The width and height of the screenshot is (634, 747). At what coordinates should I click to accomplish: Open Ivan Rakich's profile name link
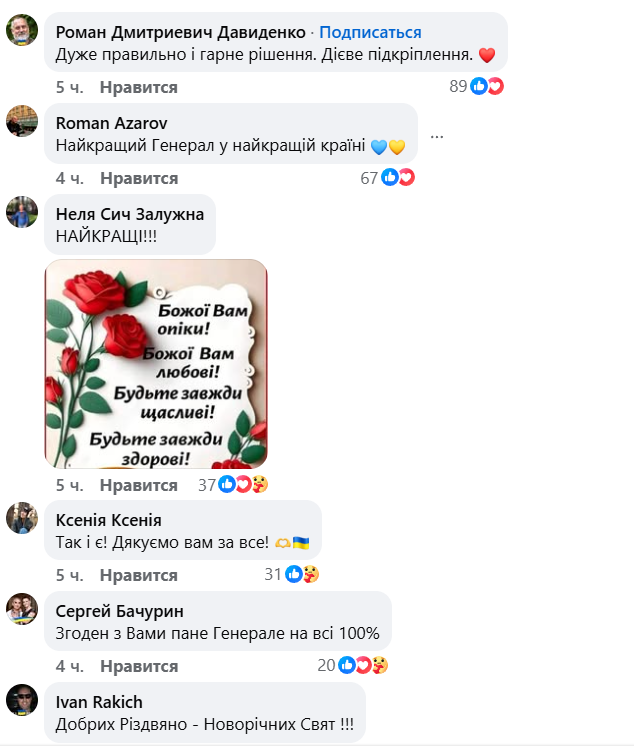click(x=99, y=702)
